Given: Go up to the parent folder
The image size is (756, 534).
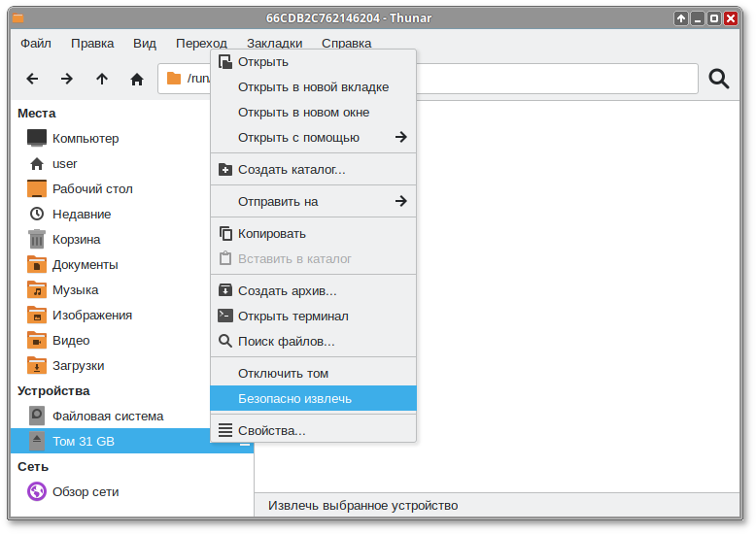Looking at the screenshot, I should pyautogui.click(x=102, y=79).
